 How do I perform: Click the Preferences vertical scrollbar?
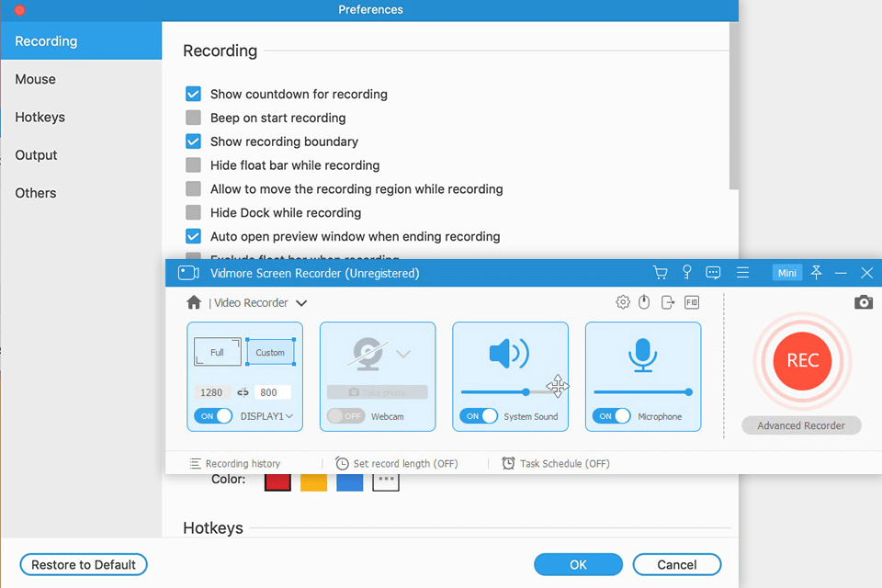pos(733,106)
